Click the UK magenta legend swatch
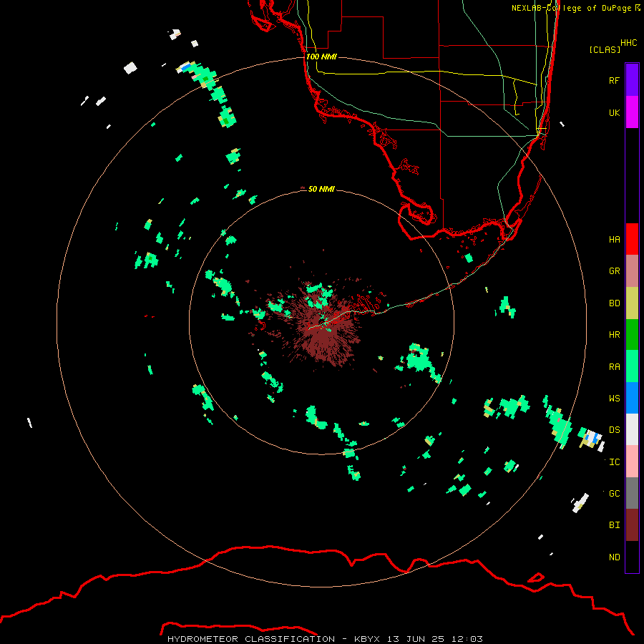This screenshot has width=644, height=644. [x=632, y=112]
